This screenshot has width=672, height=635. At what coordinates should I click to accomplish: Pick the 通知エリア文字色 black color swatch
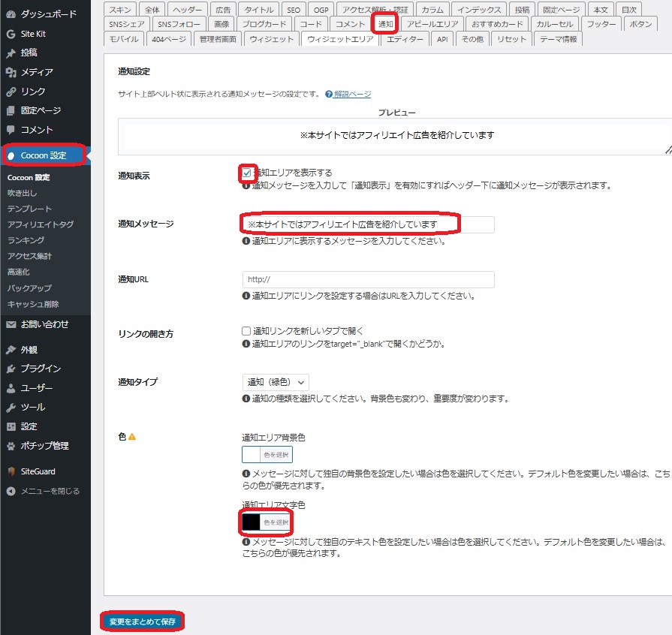tap(251, 522)
